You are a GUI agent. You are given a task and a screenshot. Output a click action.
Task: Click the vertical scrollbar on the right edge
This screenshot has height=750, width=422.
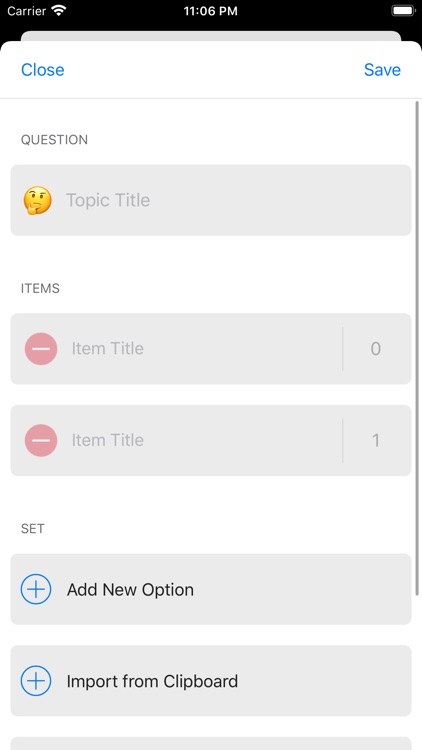417,347
